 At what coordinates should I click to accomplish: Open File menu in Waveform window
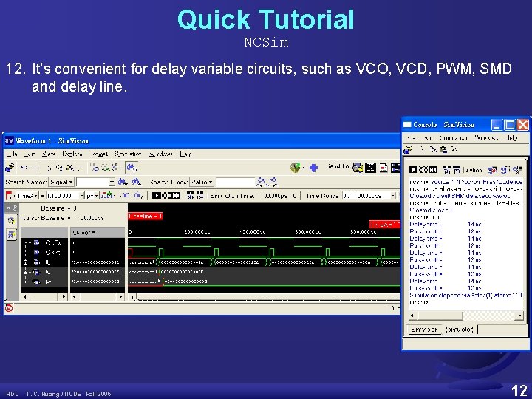click(x=13, y=154)
